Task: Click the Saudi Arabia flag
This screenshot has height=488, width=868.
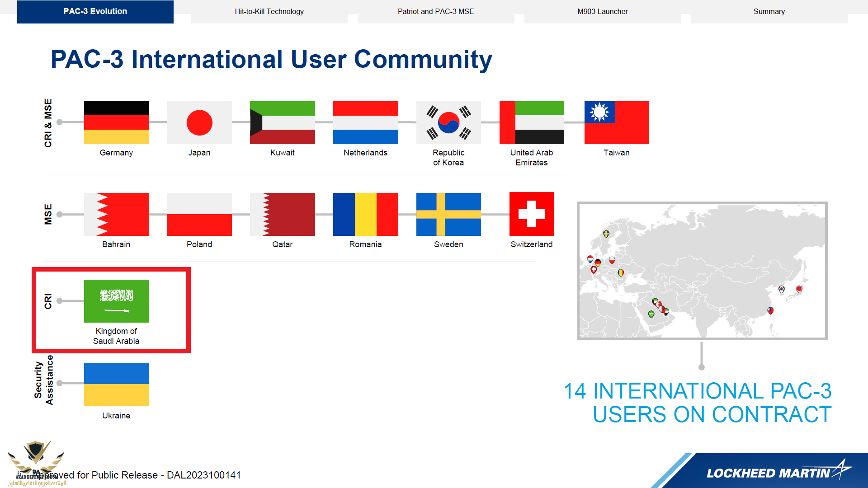Action: pyautogui.click(x=116, y=301)
